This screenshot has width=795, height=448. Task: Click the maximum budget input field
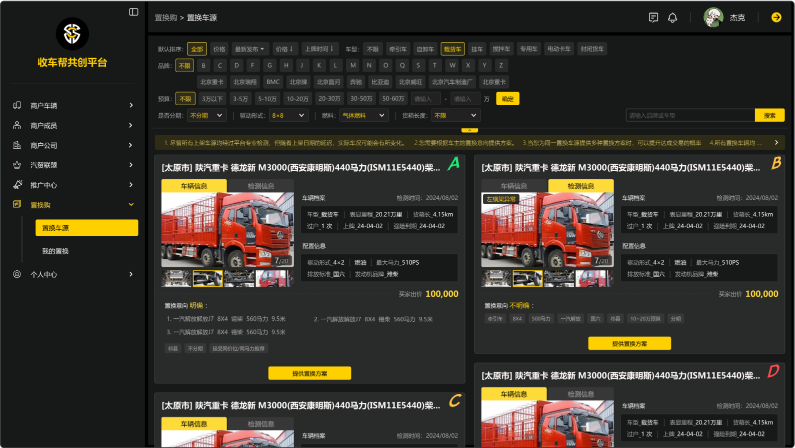click(x=465, y=99)
